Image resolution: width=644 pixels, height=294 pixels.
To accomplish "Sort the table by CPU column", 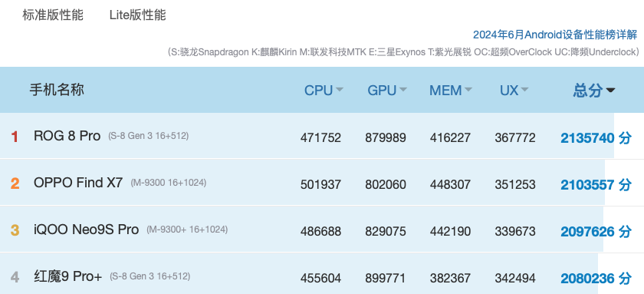I will point(324,90).
